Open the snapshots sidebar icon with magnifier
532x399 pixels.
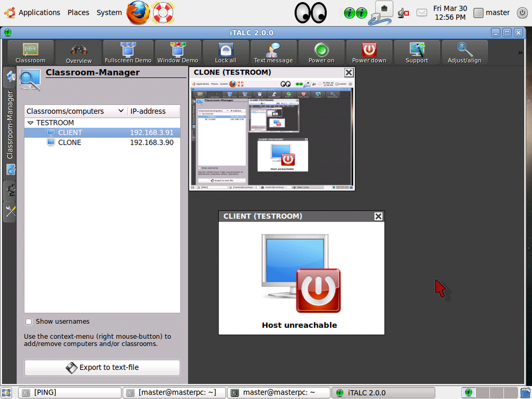pos(10,170)
